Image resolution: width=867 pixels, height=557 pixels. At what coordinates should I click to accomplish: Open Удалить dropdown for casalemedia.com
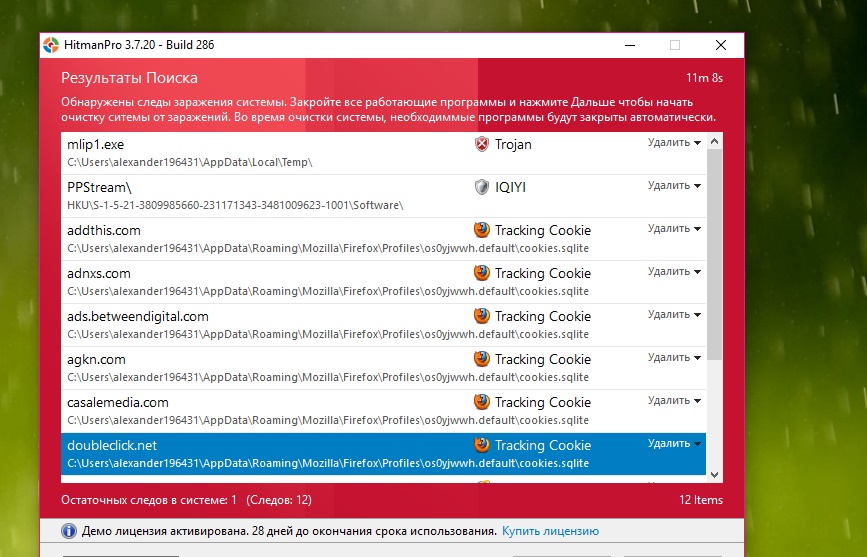pyautogui.click(x=674, y=400)
